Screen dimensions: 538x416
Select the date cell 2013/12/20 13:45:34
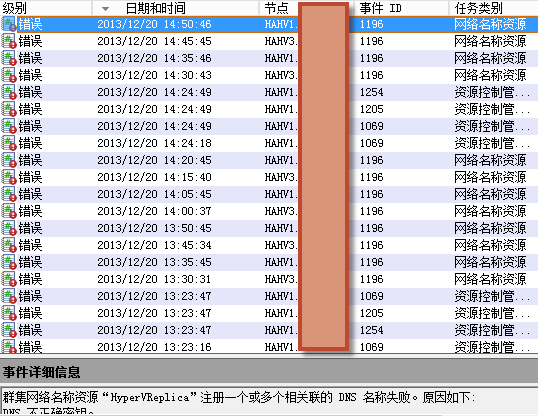coord(154,245)
